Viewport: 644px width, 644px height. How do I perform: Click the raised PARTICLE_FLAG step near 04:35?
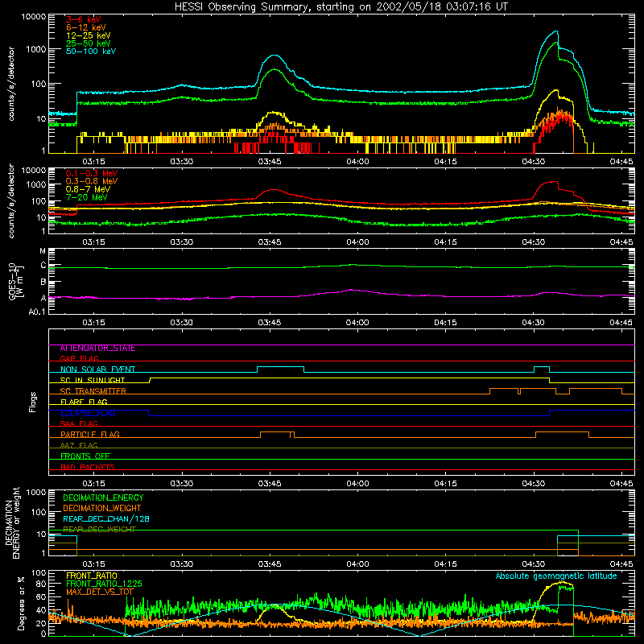562,432
